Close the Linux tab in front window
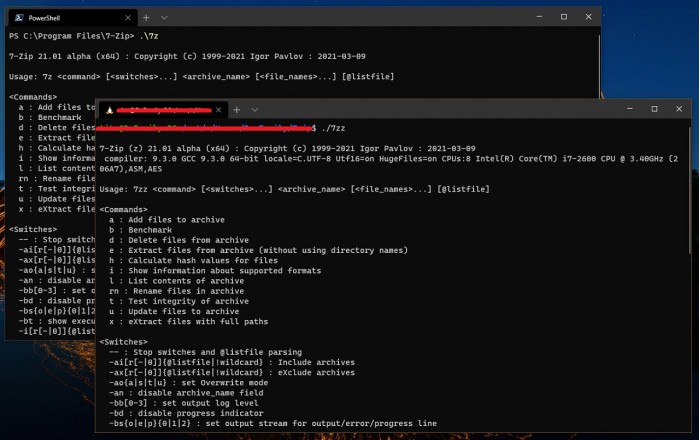 coord(218,110)
